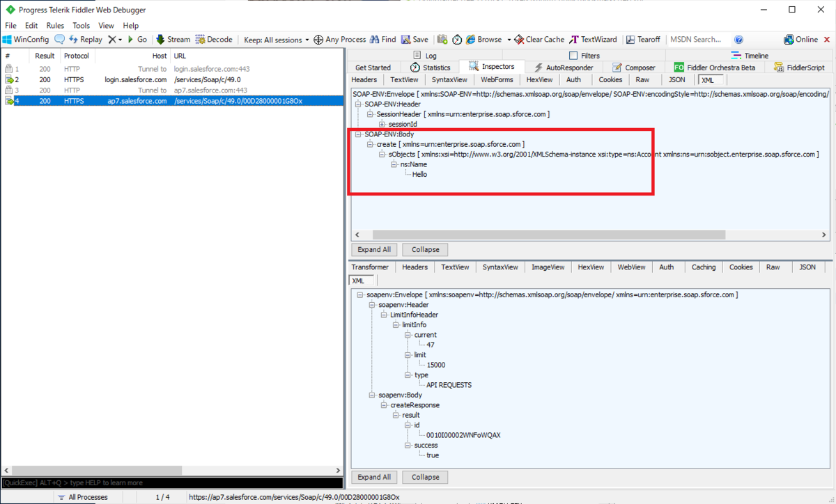The height and width of the screenshot is (504, 836).
Task: Open the Tools menu
Action: coord(81,26)
